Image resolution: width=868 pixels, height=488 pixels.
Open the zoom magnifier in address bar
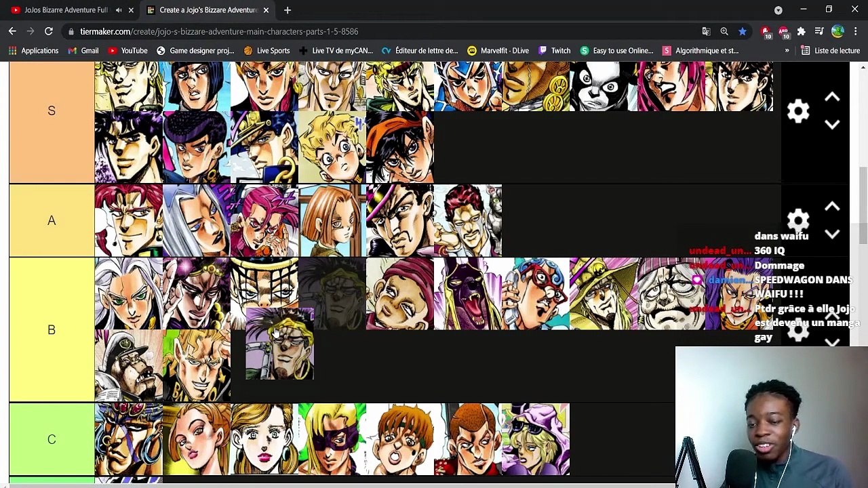724,31
